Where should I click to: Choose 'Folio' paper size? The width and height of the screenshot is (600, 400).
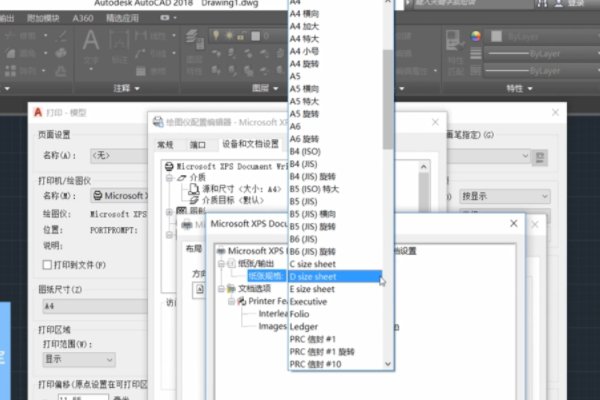click(x=335, y=314)
